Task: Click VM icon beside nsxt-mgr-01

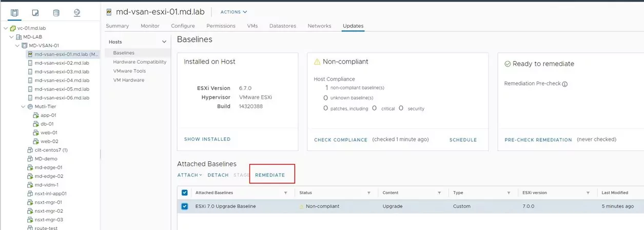Action: coord(30,202)
